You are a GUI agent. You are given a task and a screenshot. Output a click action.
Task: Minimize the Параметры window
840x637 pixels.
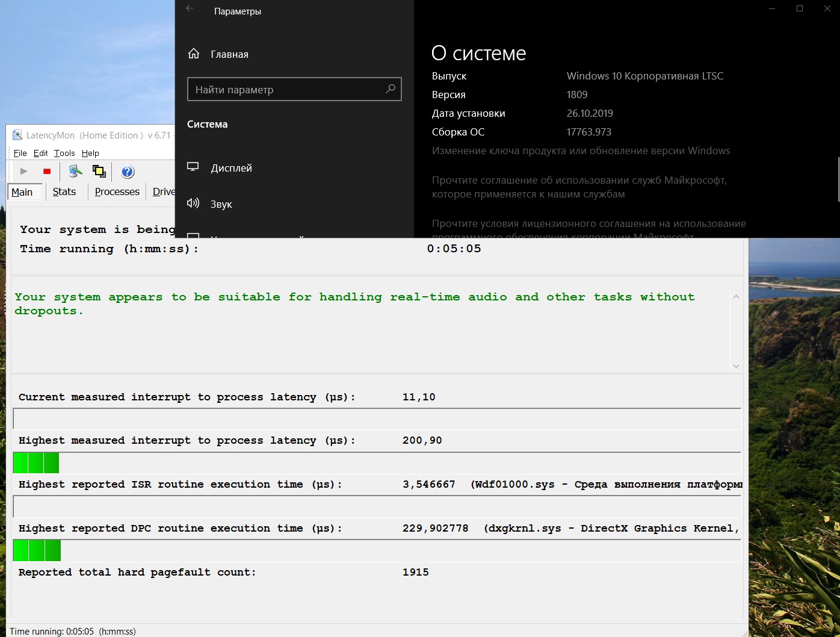pos(772,8)
